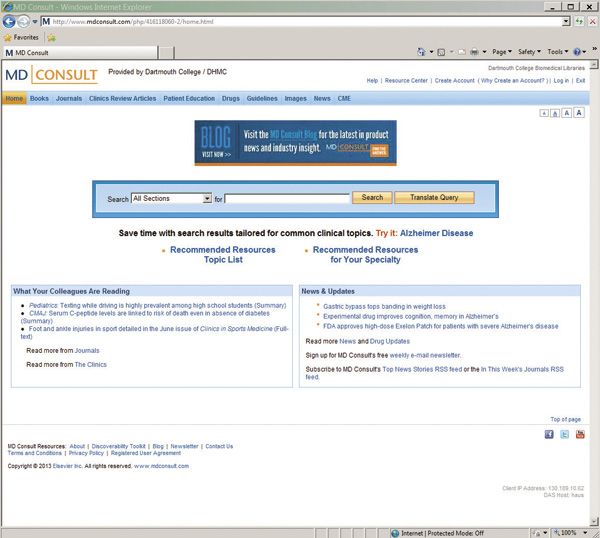The height and width of the screenshot is (538, 600).
Task: Click the yellow Search button
Action: tap(372, 197)
